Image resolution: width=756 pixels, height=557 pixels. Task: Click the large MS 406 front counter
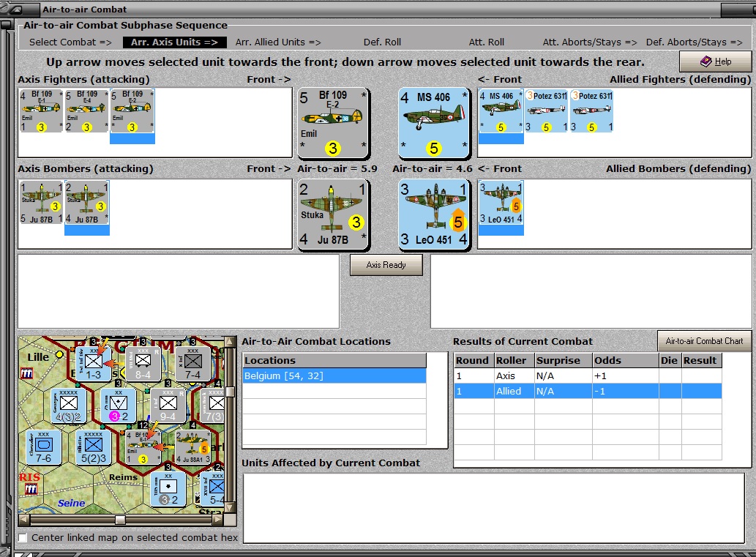(434, 123)
